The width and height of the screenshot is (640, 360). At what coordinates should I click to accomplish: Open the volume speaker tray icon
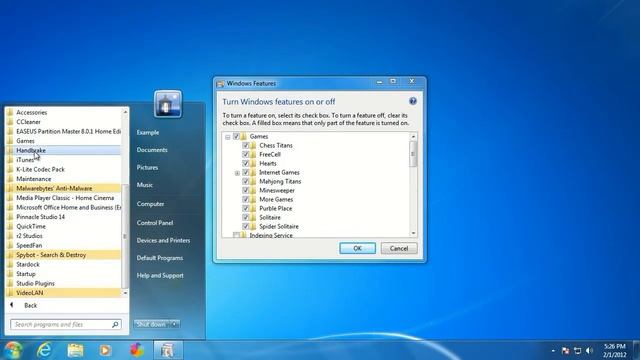[x=589, y=351]
